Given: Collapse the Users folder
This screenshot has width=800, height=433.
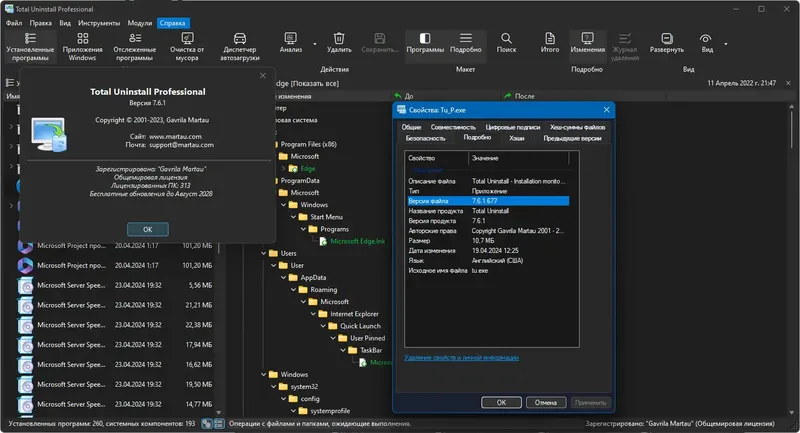Looking at the screenshot, I should 264,253.
